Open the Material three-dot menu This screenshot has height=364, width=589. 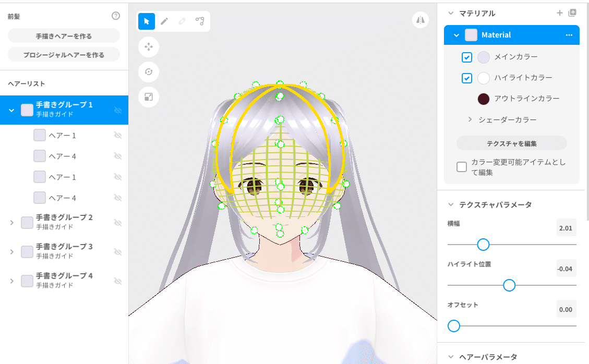coord(569,35)
